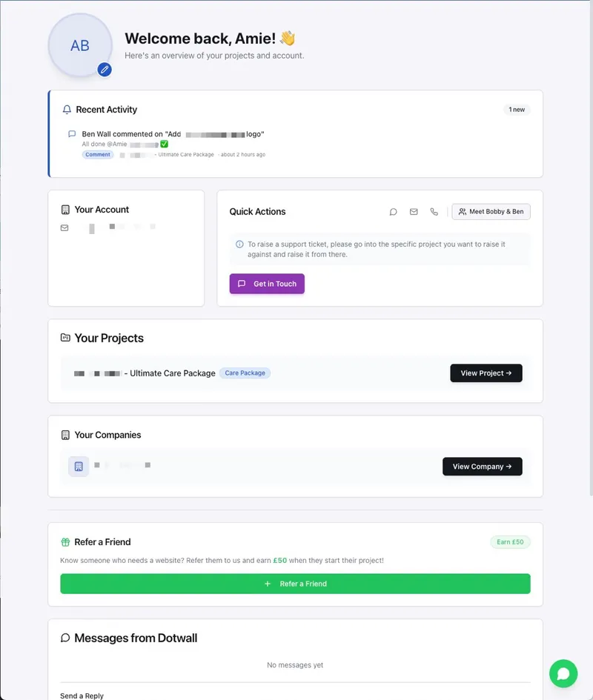
Task: Click the '1 new' badge in Recent Activity
Action: 517,109
